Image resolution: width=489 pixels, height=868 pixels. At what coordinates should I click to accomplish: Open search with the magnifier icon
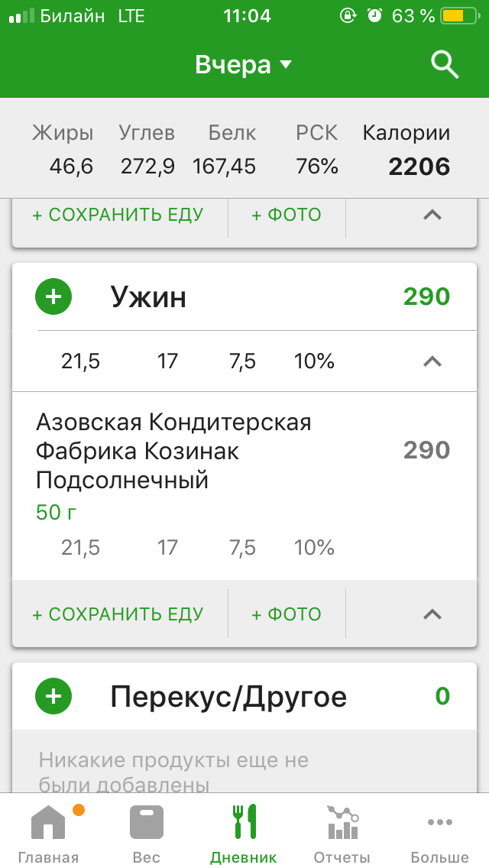point(444,64)
